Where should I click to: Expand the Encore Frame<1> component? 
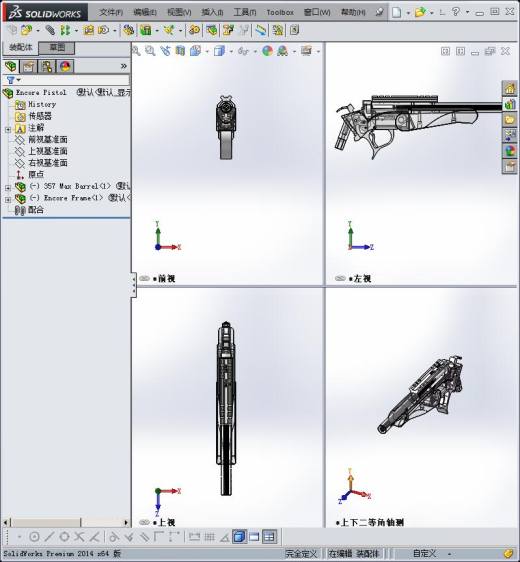click(x=8, y=200)
